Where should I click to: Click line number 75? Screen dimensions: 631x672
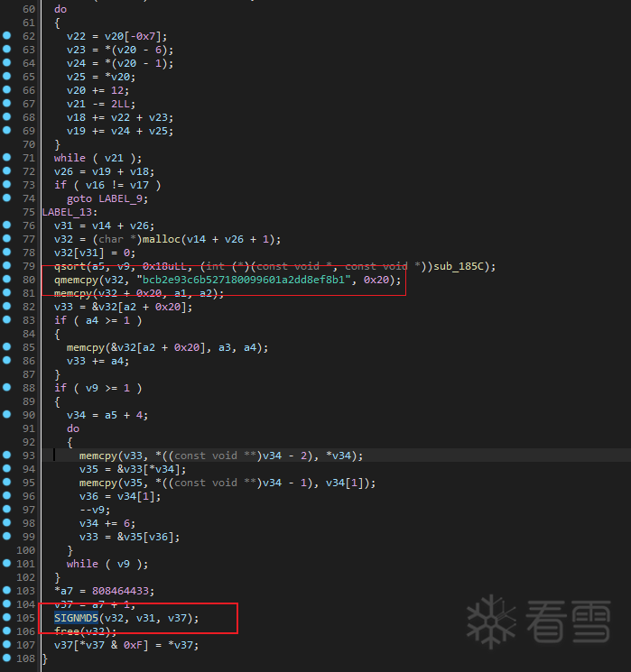(x=28, y=212)
